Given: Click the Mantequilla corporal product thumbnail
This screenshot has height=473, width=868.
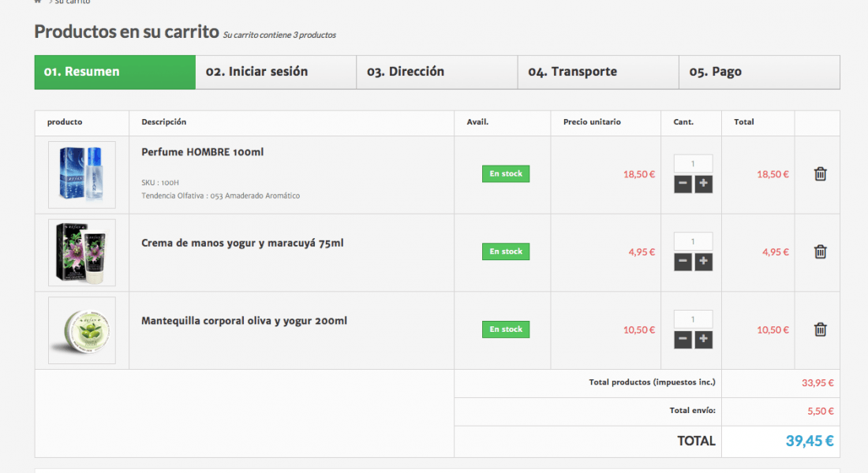Looking at the screenshot, I should pos(82,330).
